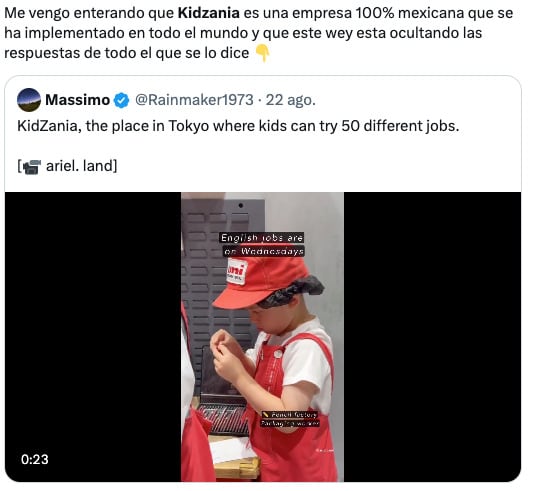This screenshot has width=533, height=491.
Task: Click the 0:23 video duration label
Action: click(35, 460)
